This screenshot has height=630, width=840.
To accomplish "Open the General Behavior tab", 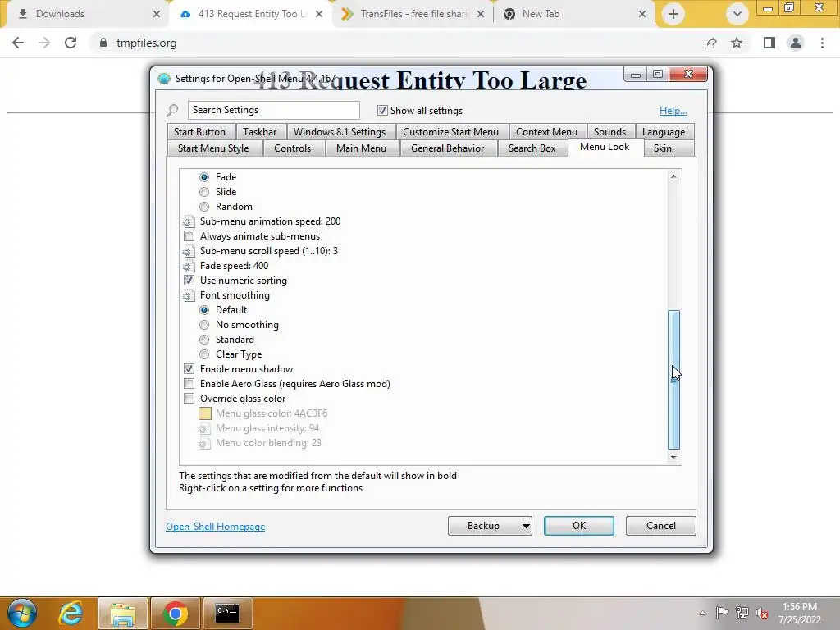I will [447, 148].
